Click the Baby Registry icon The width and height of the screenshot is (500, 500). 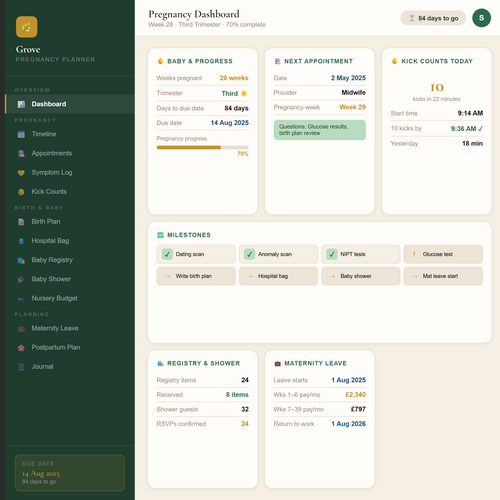tap(21, 260)
